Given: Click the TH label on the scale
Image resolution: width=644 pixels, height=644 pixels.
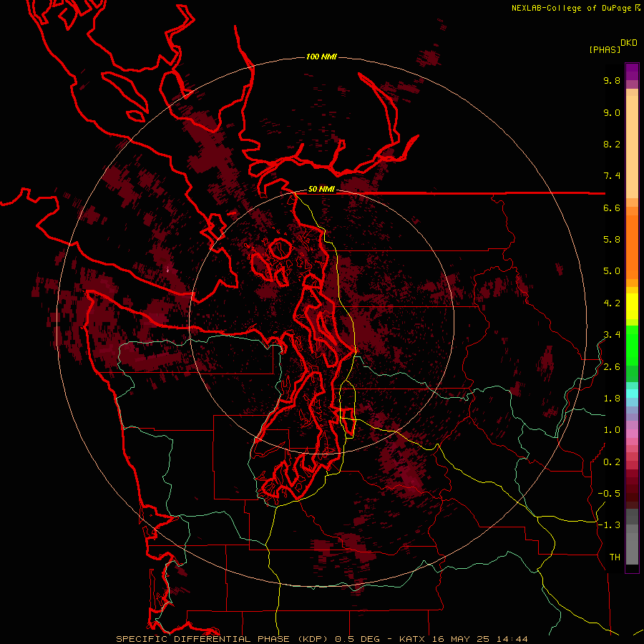Looking at the screenshot, I should point(615,557).
